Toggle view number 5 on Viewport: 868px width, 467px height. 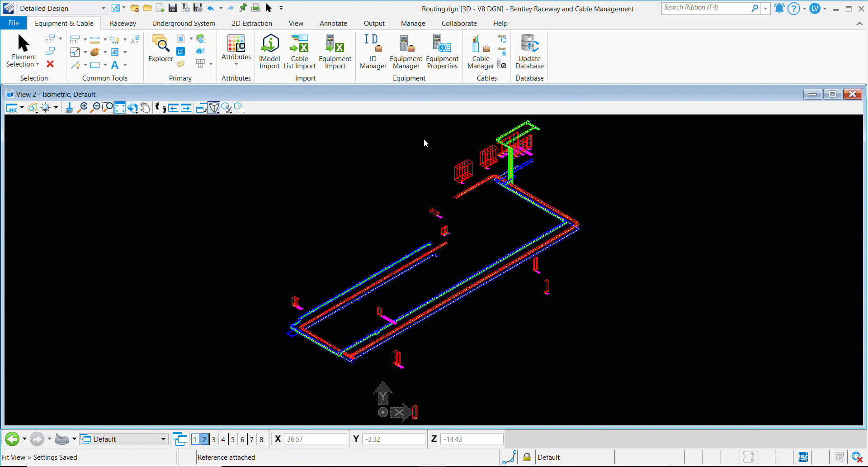pyautogui.click(x=233, y=439)
